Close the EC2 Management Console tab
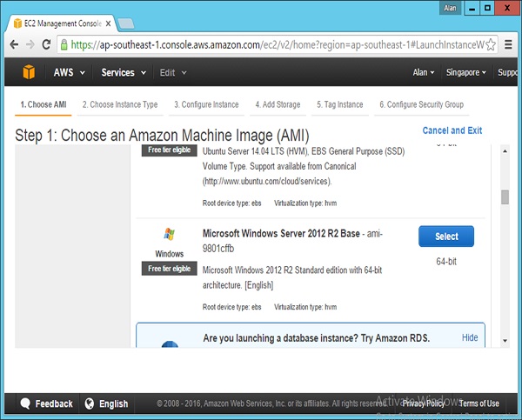522x420 pixels. click(x=108, y=23)
